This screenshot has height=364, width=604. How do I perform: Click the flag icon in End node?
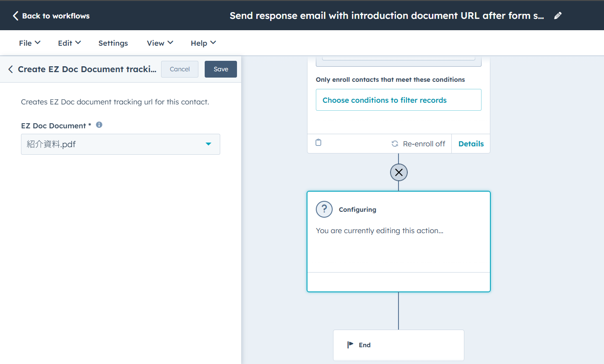pos(350,345)
